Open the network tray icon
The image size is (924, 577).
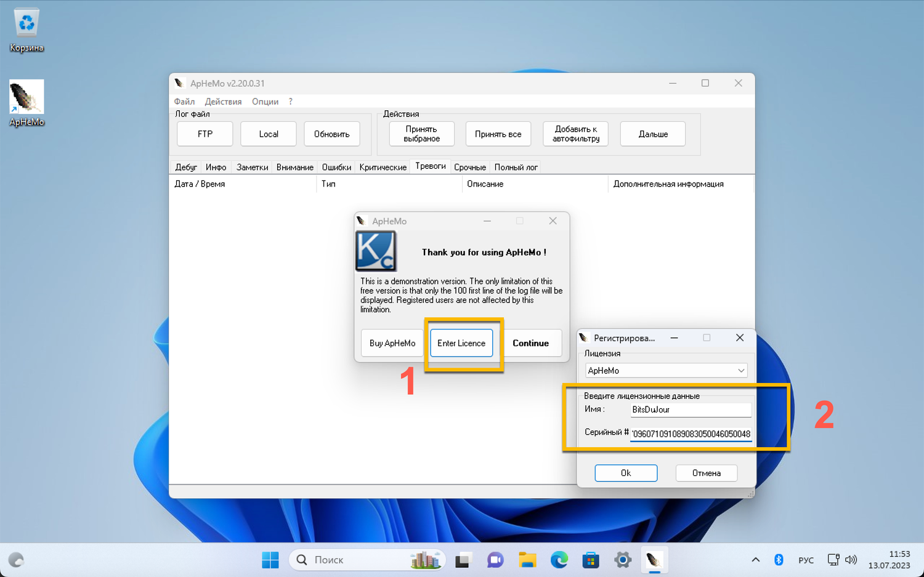pyautogui.click(x=833, y=560)
